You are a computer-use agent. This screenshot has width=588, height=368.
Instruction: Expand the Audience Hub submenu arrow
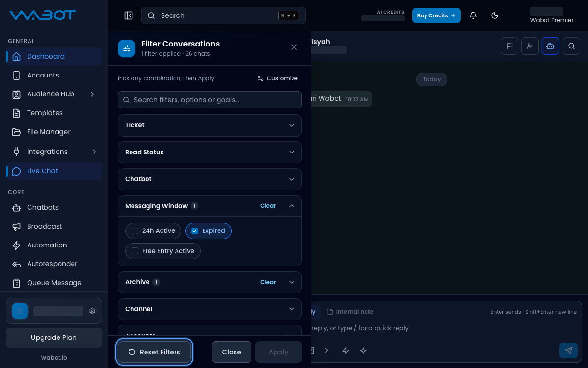pos(92,94)
